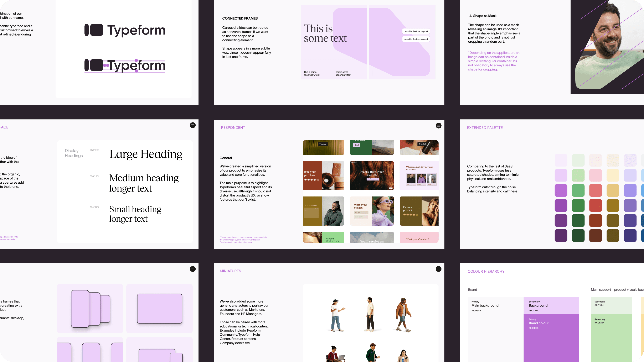Select the Typeform logo with purple guide lines
The width and height of the screenshot is (644, 362).
(x=125, y=65)
